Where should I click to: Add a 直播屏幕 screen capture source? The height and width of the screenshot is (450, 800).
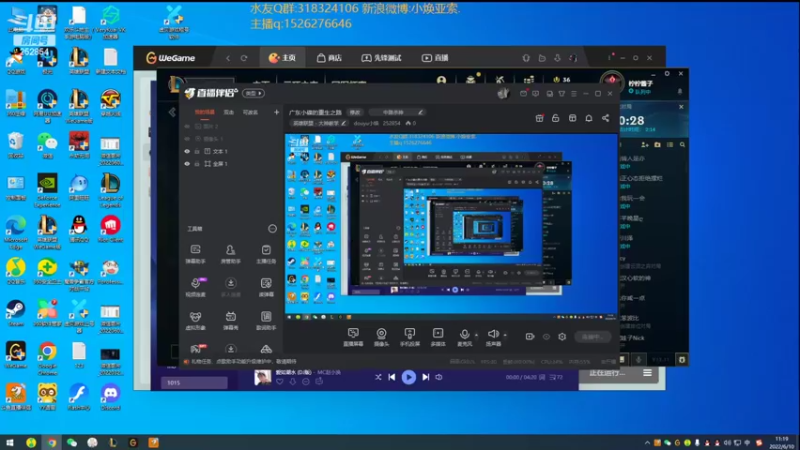(x=353, y=337)
